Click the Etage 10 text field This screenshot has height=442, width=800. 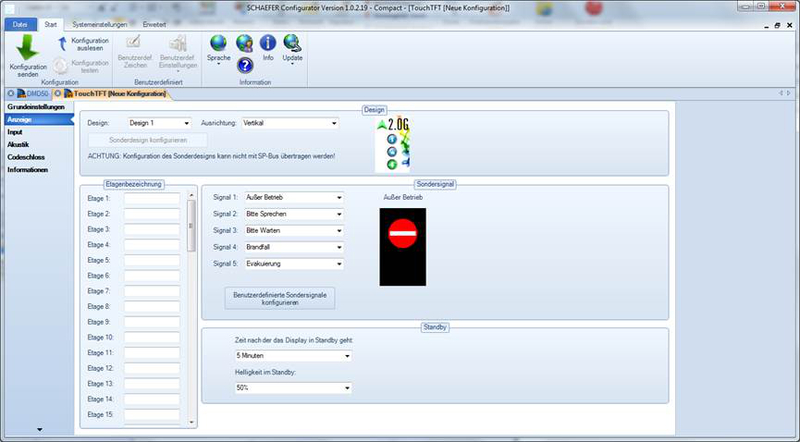pos(152,337)
